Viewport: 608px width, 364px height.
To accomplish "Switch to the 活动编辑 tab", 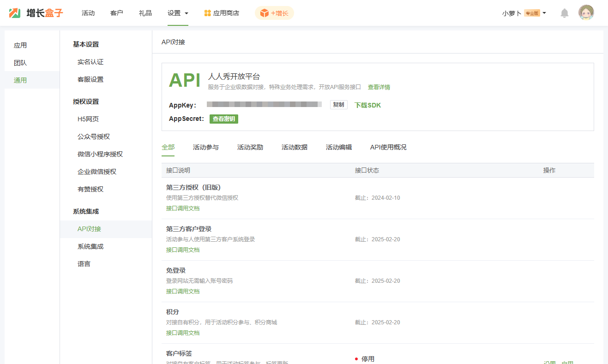I will (339, 147).
